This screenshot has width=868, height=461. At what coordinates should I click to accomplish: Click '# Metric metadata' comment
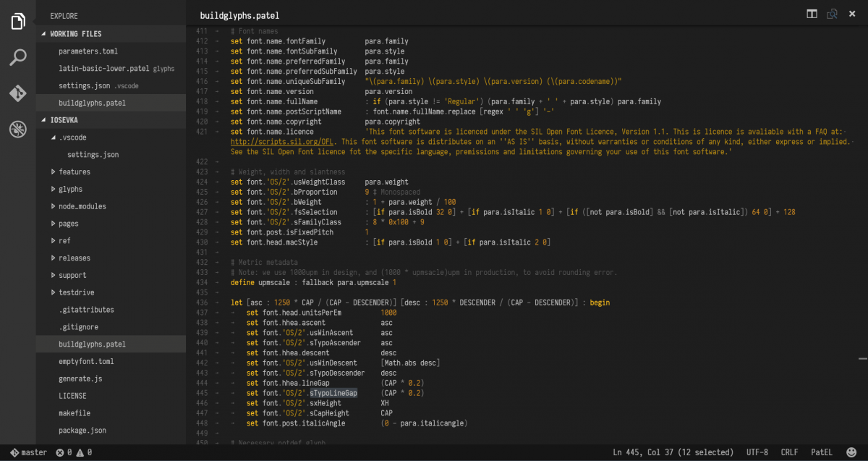pos(264,262)
